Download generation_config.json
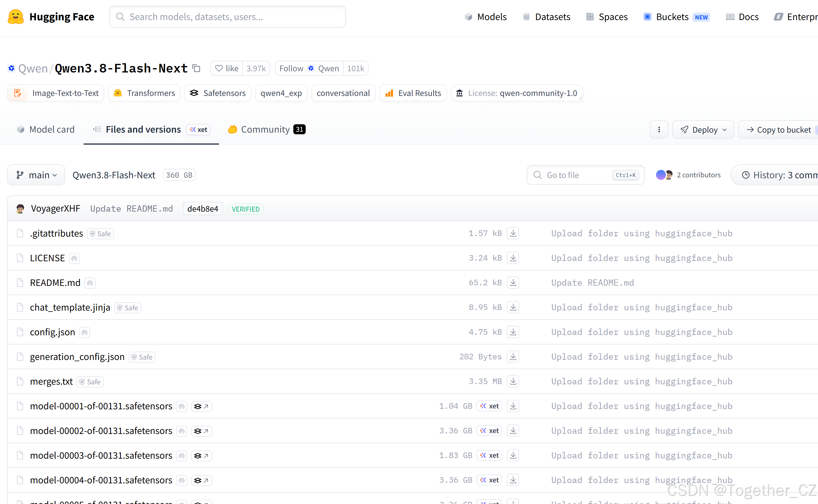818x504 pixels. [x=513, y=357]
